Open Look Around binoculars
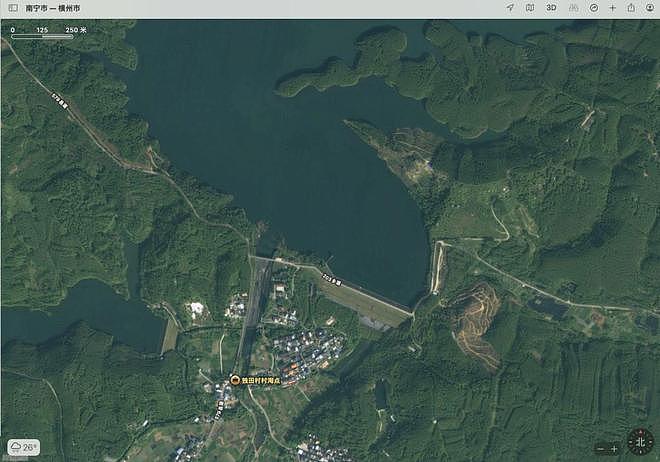 (573, 8)
